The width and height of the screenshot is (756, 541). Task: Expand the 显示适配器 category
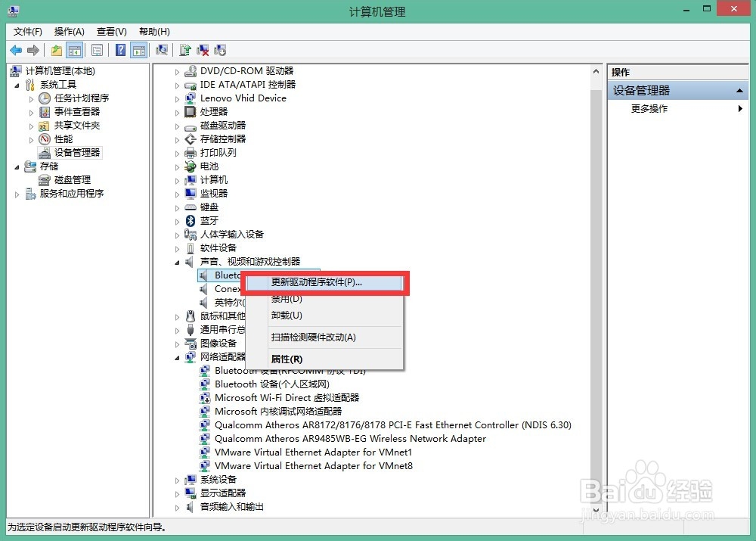click(x=177, y=494)
